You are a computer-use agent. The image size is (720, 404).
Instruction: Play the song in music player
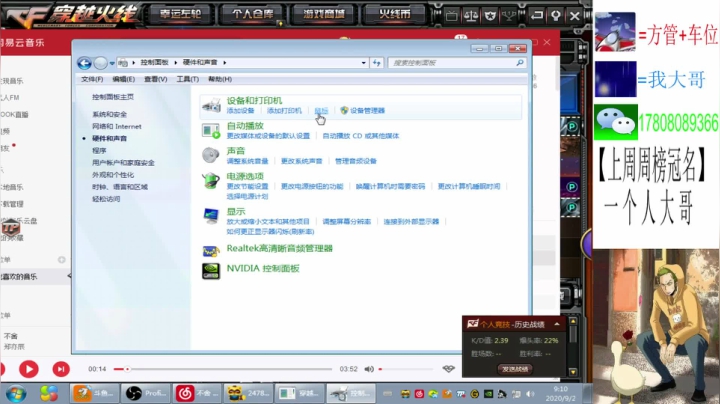pos(28,369)
